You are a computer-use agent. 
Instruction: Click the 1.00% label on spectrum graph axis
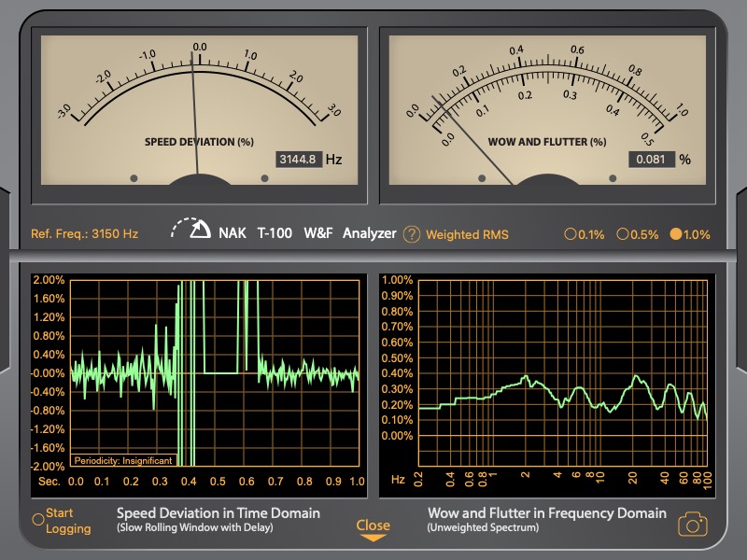click(397, 280)
